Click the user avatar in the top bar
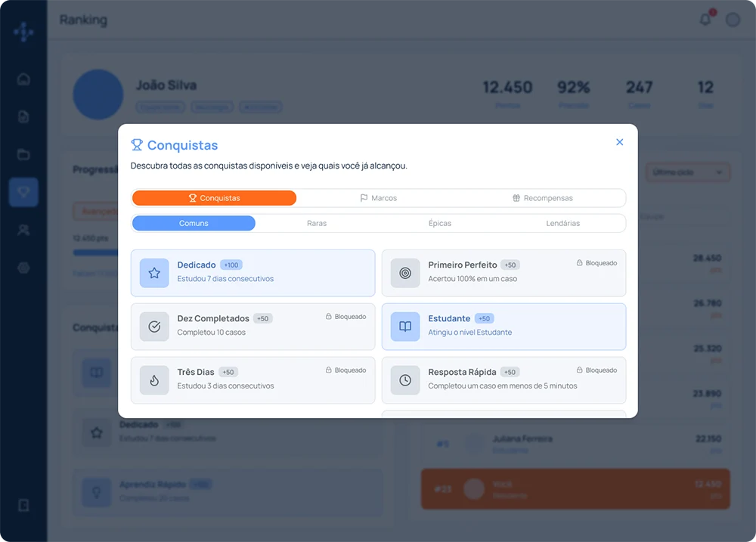Image resolution: width=756 pixels, height=542 pixels. (733, 20)
